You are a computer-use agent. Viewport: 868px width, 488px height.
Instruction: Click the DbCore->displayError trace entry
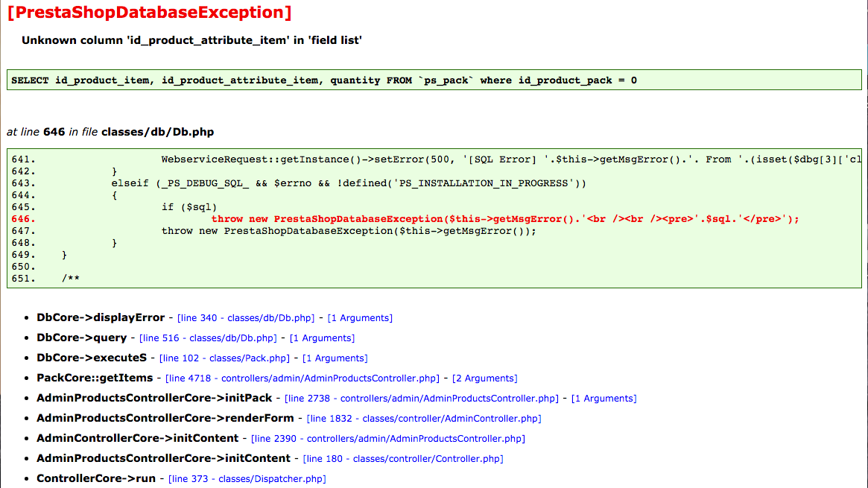point(101,317)
